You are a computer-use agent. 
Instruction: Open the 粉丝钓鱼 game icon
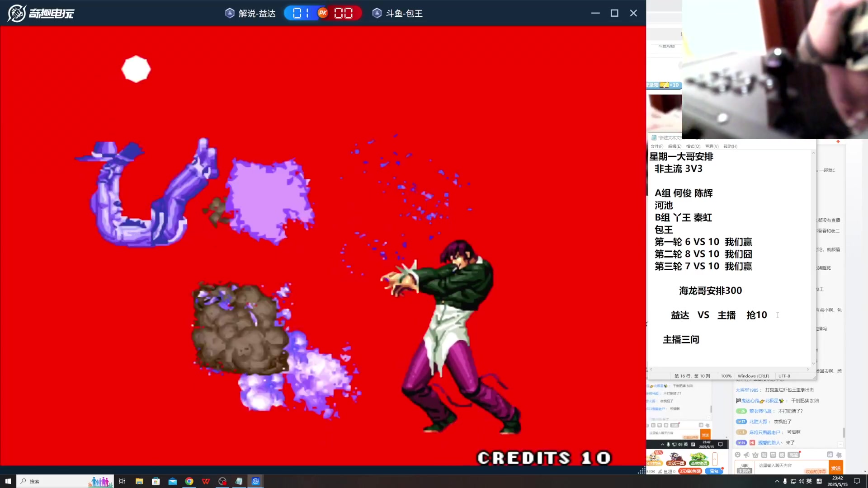point(655,459)
